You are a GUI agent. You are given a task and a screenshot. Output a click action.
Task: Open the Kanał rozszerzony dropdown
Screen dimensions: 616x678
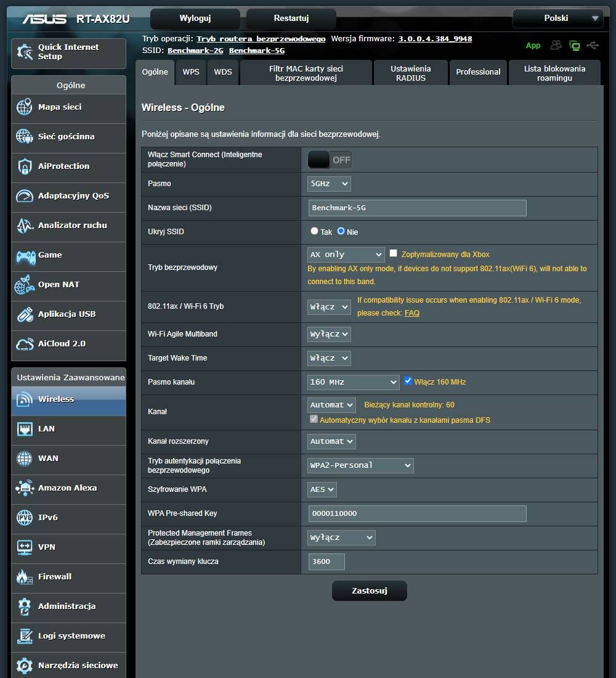[331, 441]
